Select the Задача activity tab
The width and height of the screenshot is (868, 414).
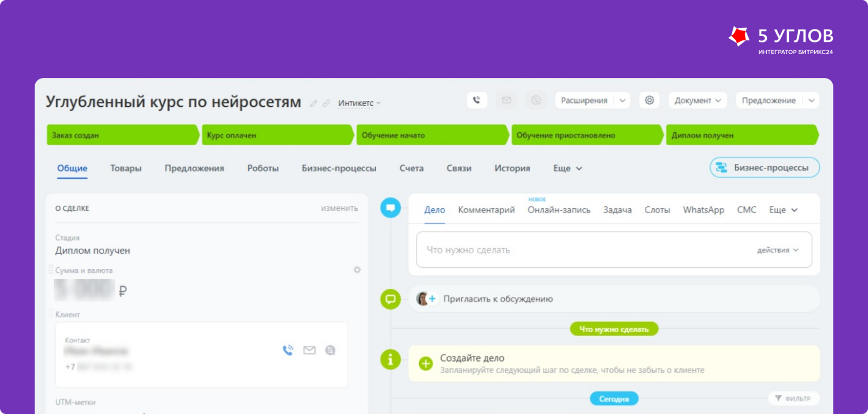click(x=617, y=210)
